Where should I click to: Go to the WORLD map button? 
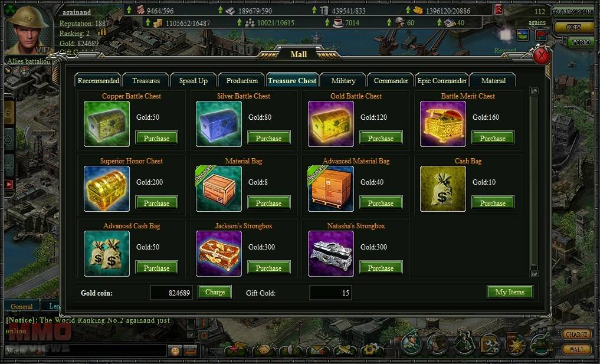pyautogui.click(x=581, y=42)
